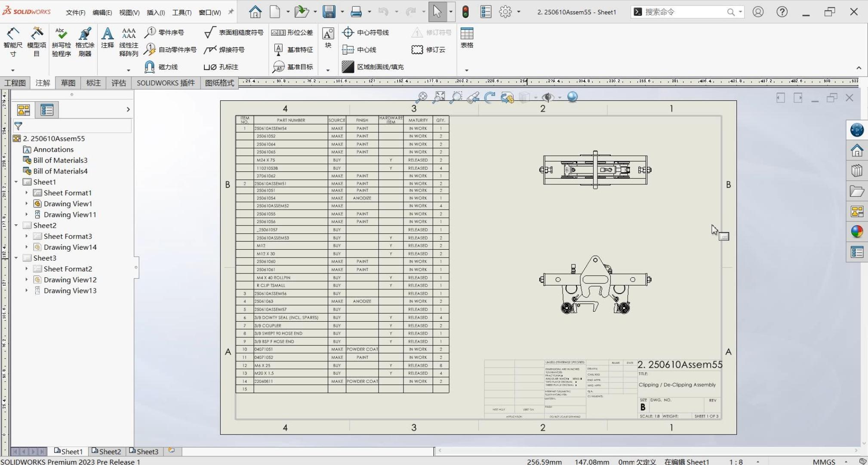This screenshot has height=465, width=868.
Task: Collapse the Sheet1 tree node
Action: click(x=16, y=182)
